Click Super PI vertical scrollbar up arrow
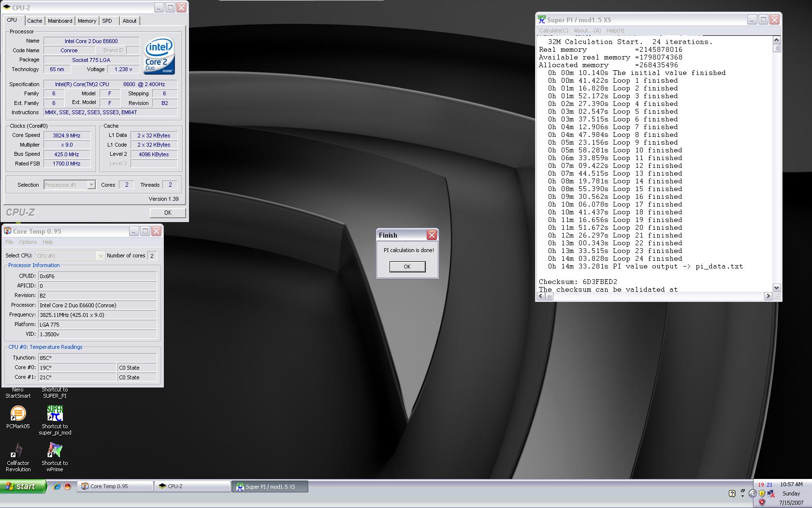The image size is (812, 508). [777, 40]
